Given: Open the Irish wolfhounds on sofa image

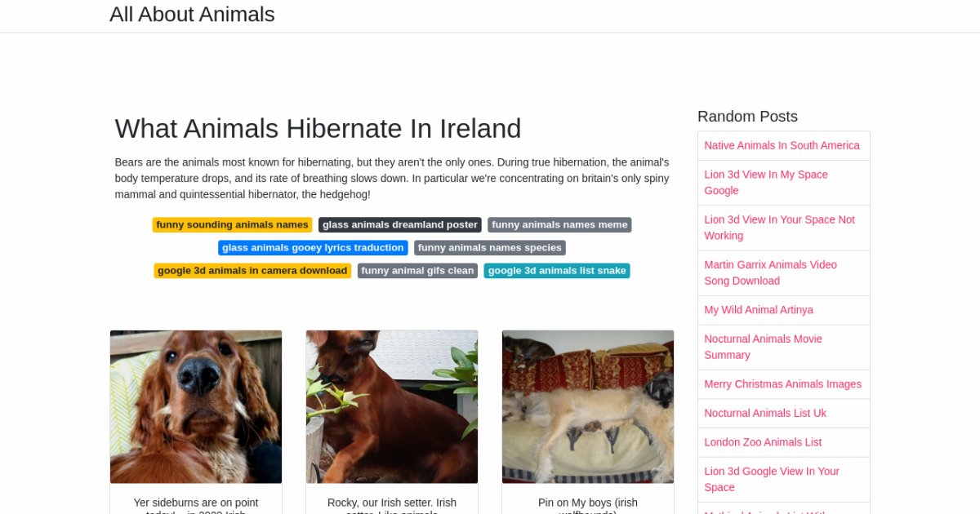Looking at the screenshot, I should pyautogui.click(x=588, y=406).
